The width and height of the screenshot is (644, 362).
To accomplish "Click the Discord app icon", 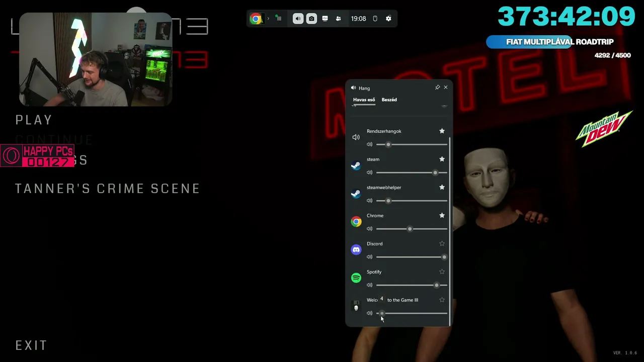I will (356, 250).
